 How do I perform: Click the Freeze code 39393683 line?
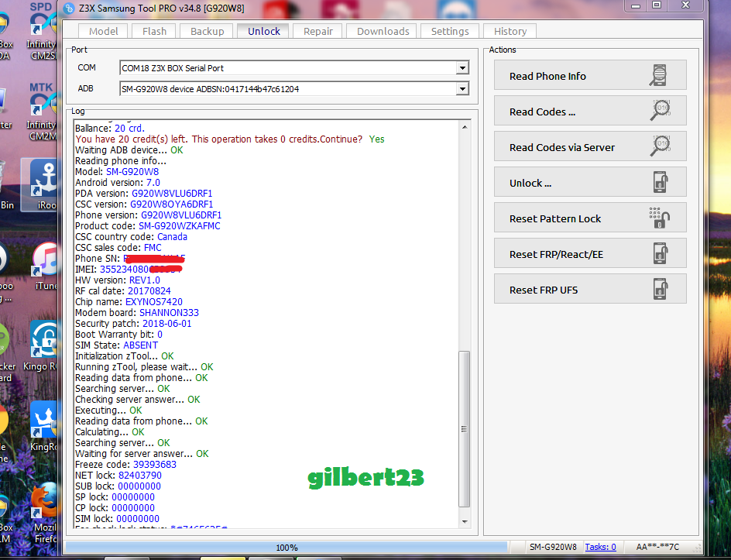(126, 465)
